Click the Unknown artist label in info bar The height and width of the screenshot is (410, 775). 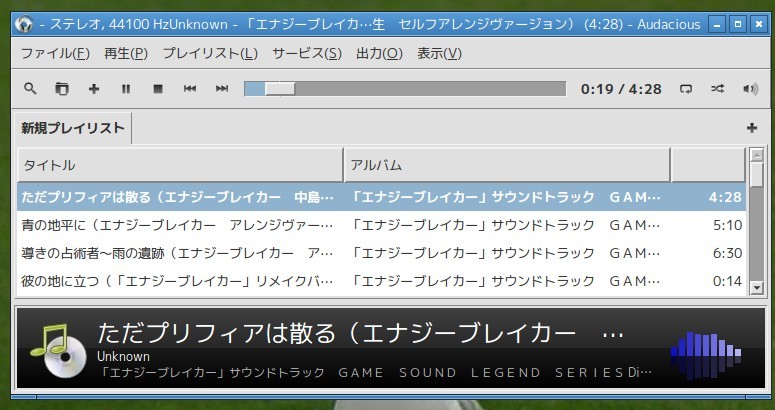[124, 356]
